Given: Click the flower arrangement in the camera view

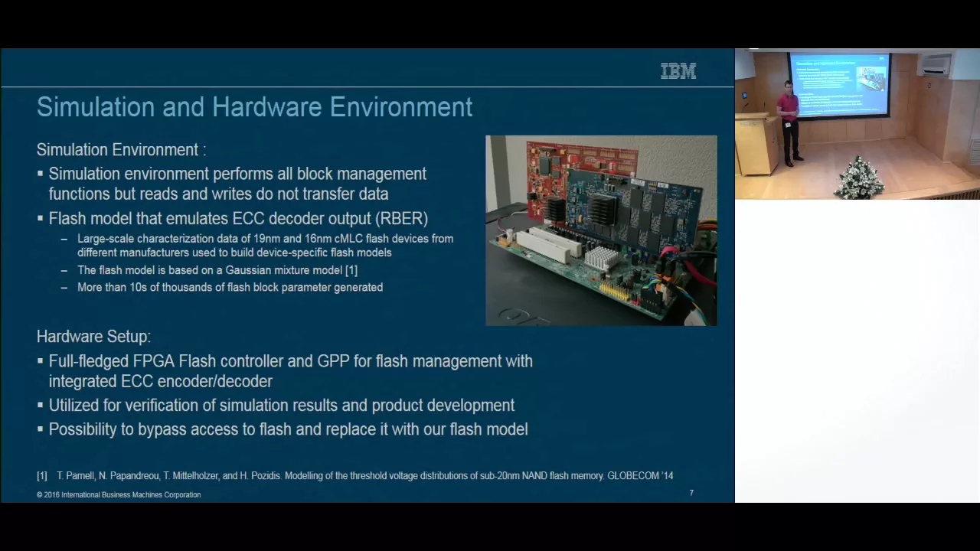Looking at the screenshot, I should pos(860,178).
